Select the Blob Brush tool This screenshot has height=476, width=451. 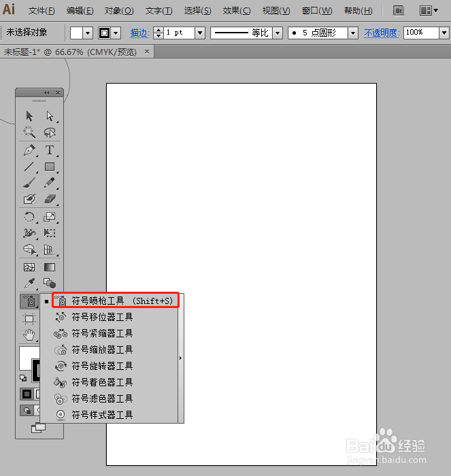coord(29,199)
